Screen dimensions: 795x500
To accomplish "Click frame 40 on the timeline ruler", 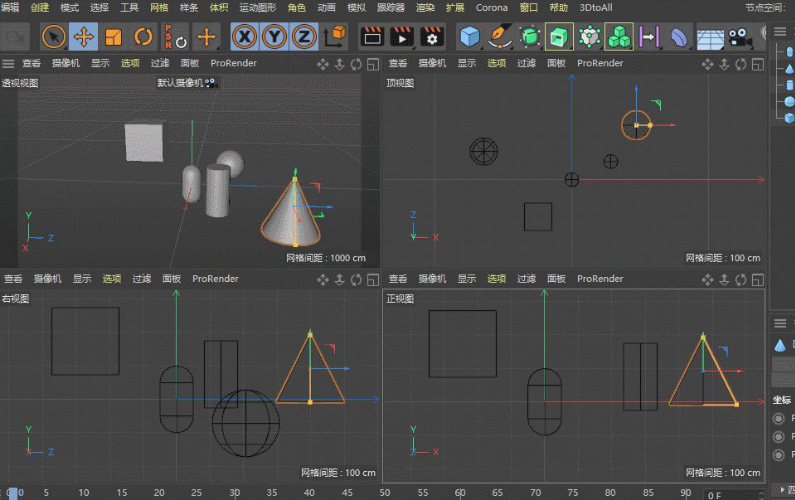I will click(309, 492).
